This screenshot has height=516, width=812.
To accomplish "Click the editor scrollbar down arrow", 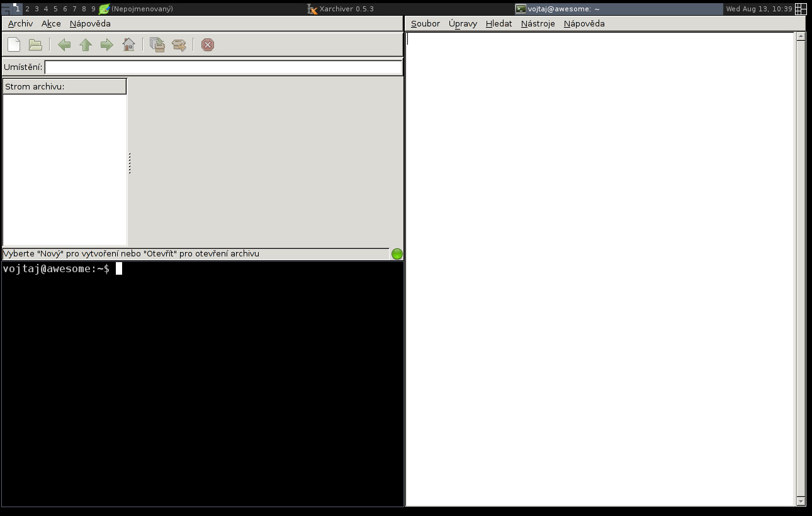I will [801, 502].
